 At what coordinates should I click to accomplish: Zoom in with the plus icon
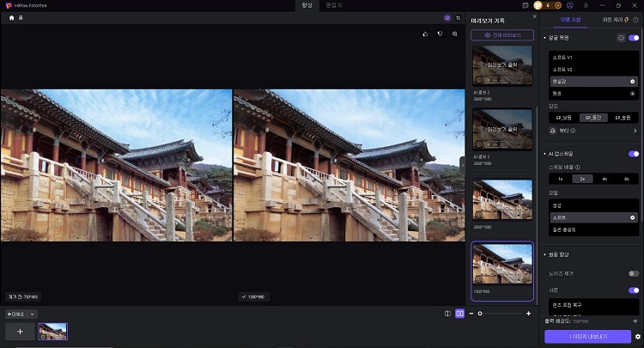click(x=528, y=314)
